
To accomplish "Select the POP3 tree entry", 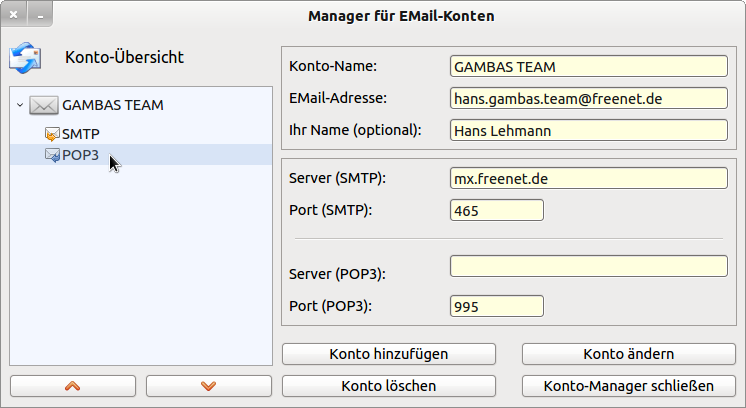I will tap(80, 154).
